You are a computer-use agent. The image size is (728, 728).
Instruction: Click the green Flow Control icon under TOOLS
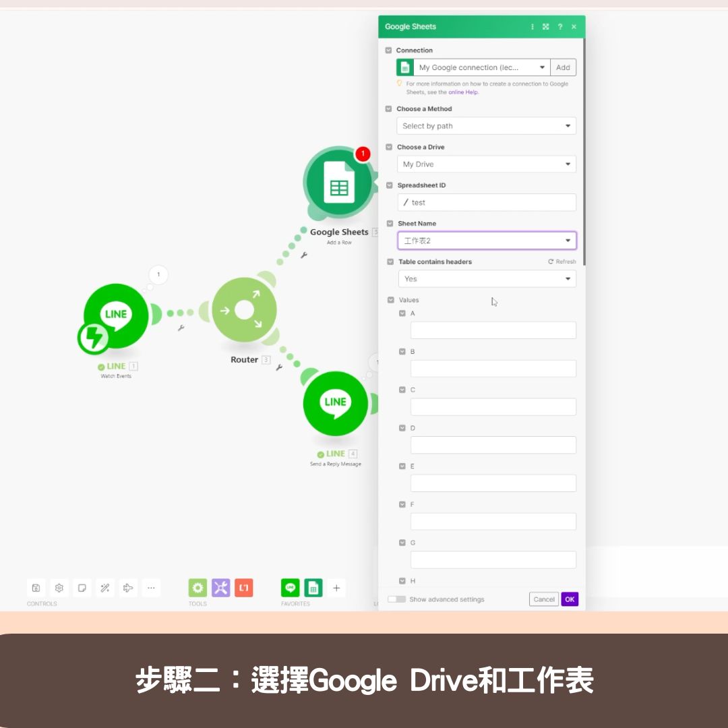pos(198,588)
